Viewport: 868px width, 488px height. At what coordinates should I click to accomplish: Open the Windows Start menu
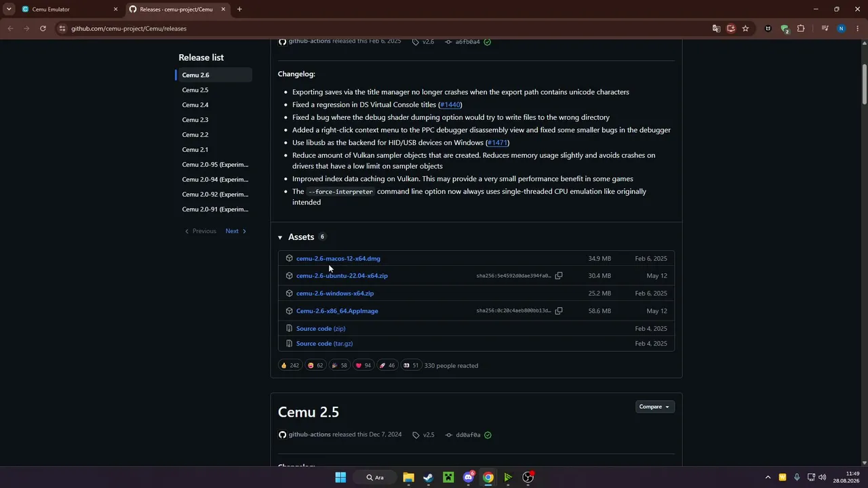(340, 477)
